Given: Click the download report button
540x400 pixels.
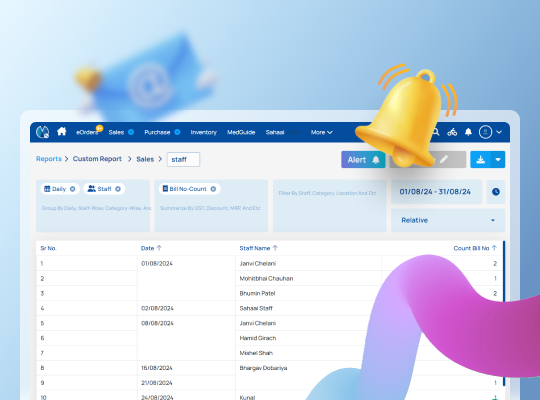Looking at the screenshot, I should point(480,160).
